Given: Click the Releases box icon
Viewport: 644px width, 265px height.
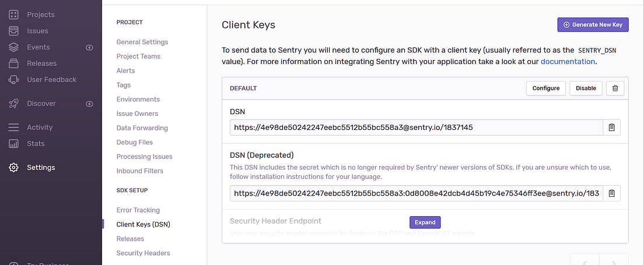Looking at the screenshot, I should [14, 63].
